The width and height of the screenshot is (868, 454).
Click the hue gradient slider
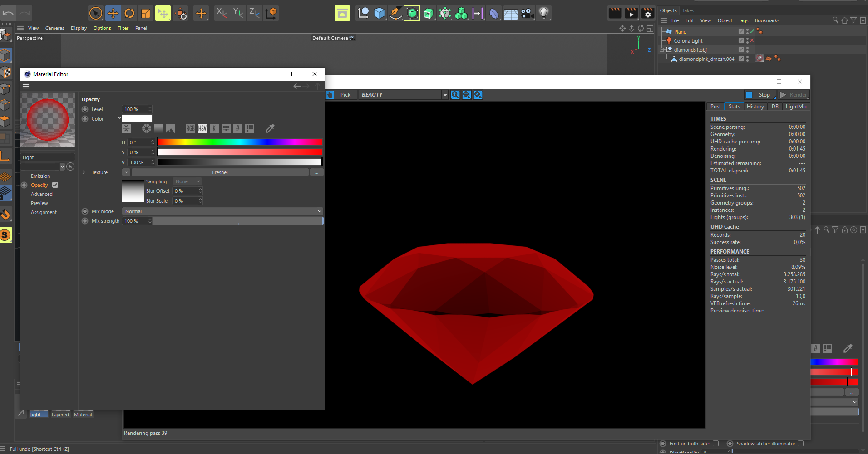[x=240, y=142]
